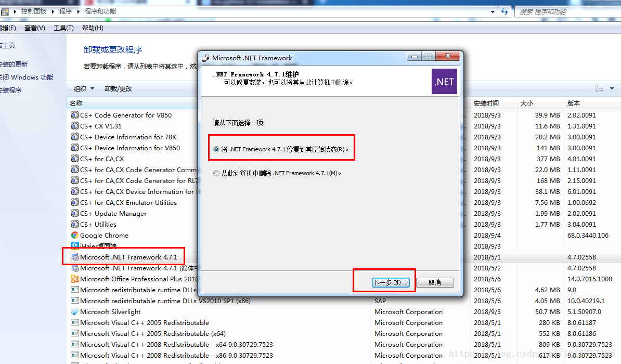Screen dimensions: 621x364
Task: Open the 查看(V) menu
Action: pyautogui.click(x=34, y=28)
